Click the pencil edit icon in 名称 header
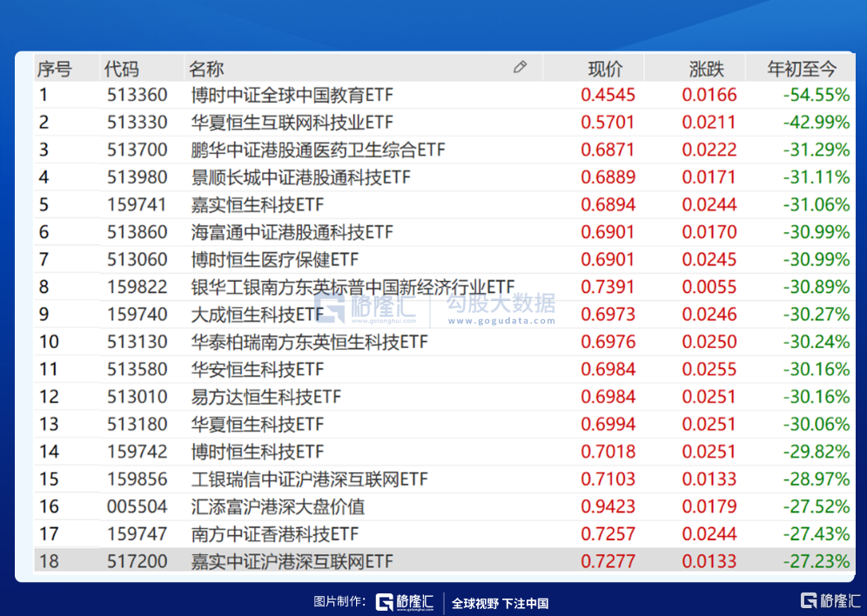867x616 pixels. click(520, 67)
